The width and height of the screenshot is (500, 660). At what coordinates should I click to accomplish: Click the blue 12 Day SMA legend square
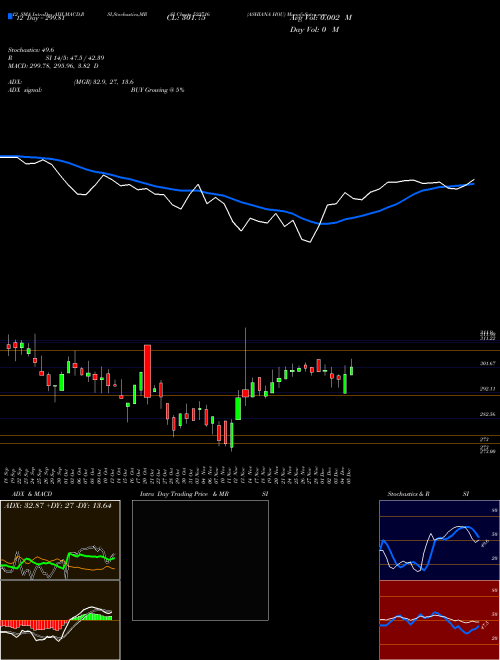(11, 17)
